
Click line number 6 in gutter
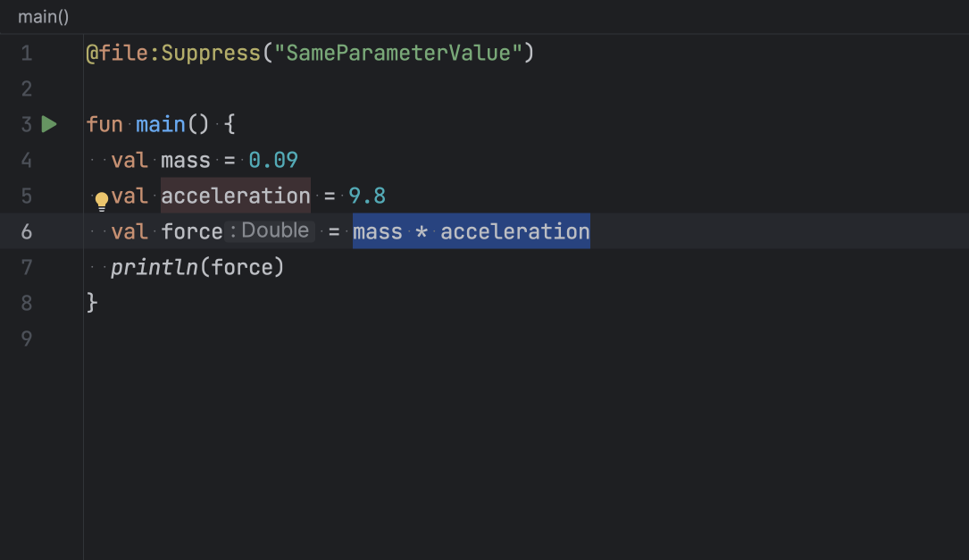tap(26, 231)
